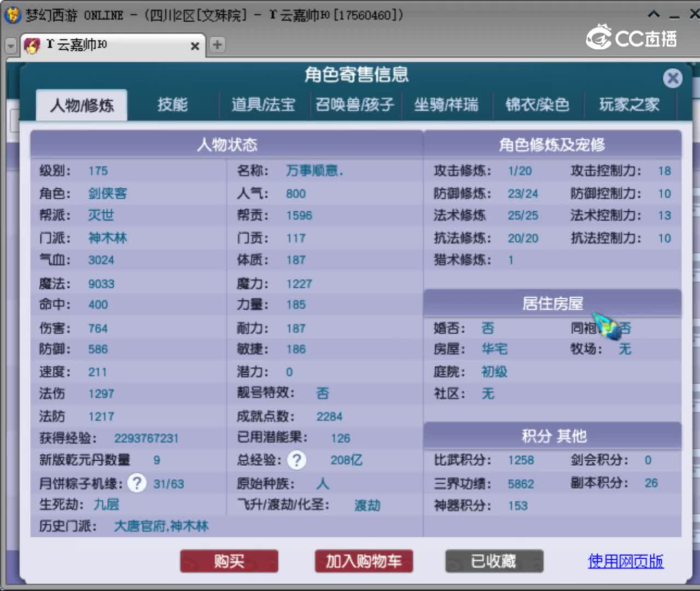Open the help icon beside 月饼粽子机缘

pos(137,483)
